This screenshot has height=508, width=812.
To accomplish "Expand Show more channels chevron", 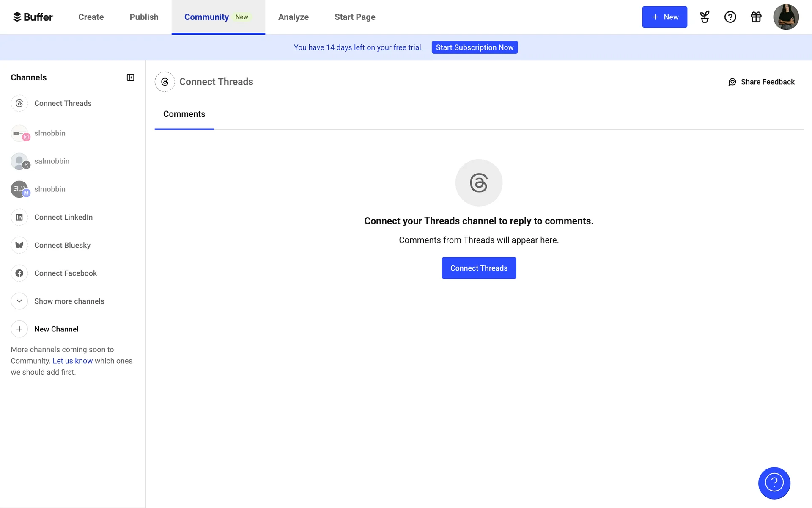I will tap(19, 301).
